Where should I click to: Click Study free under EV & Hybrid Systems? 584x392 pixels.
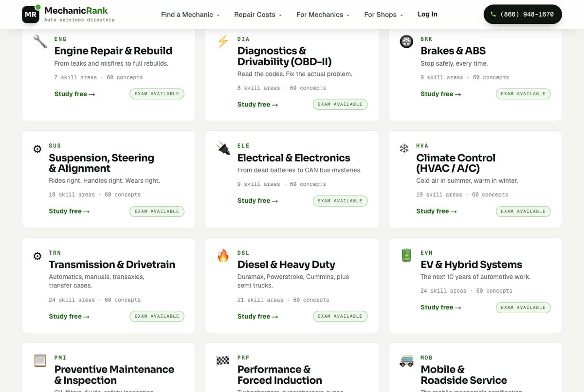[x=441, y=307]
